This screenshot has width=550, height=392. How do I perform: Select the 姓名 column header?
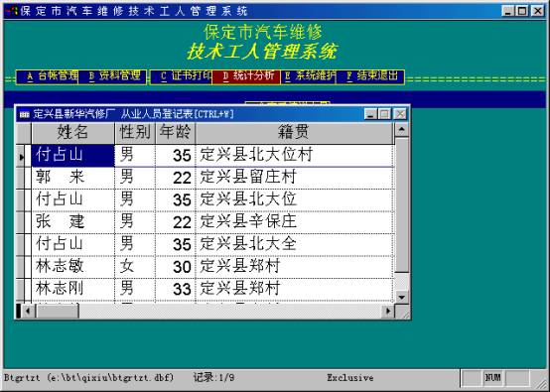click(72, 133)
